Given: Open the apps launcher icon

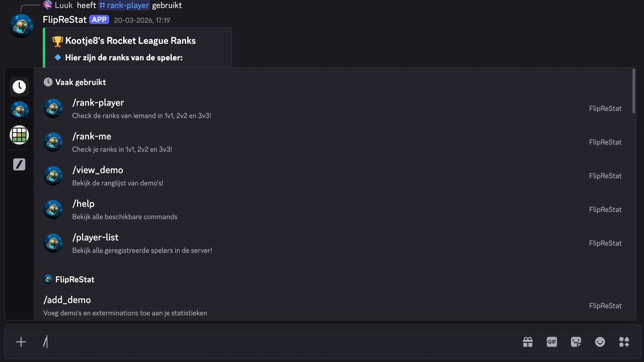Looking at the screenshot, I should click(x=624, y=342).
